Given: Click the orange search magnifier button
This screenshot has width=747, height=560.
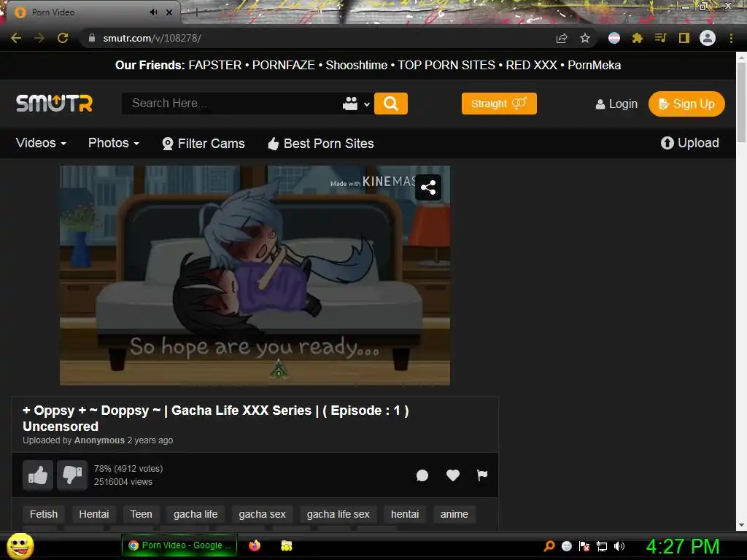Looking at the screenshot, I should (391, 104).
